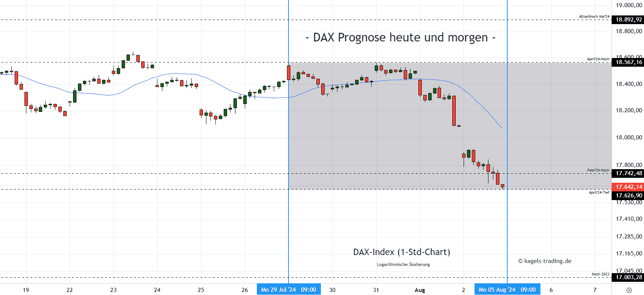Click the last red candle near April'24-Tief

(502, 186)
